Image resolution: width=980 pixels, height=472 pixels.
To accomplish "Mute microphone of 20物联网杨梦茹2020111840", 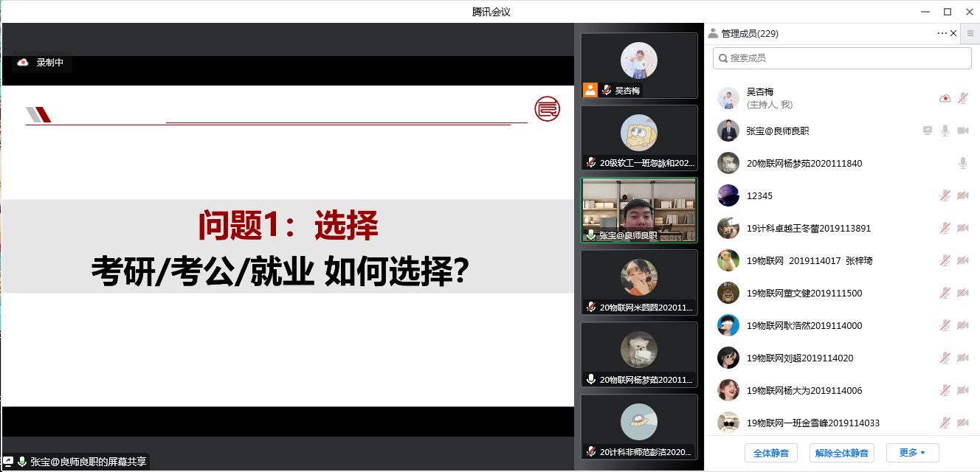I will point(963,163).
